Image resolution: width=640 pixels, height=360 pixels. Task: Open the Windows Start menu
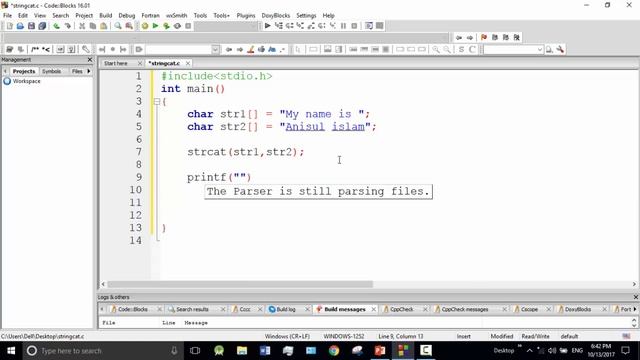[x=11, y=351]
